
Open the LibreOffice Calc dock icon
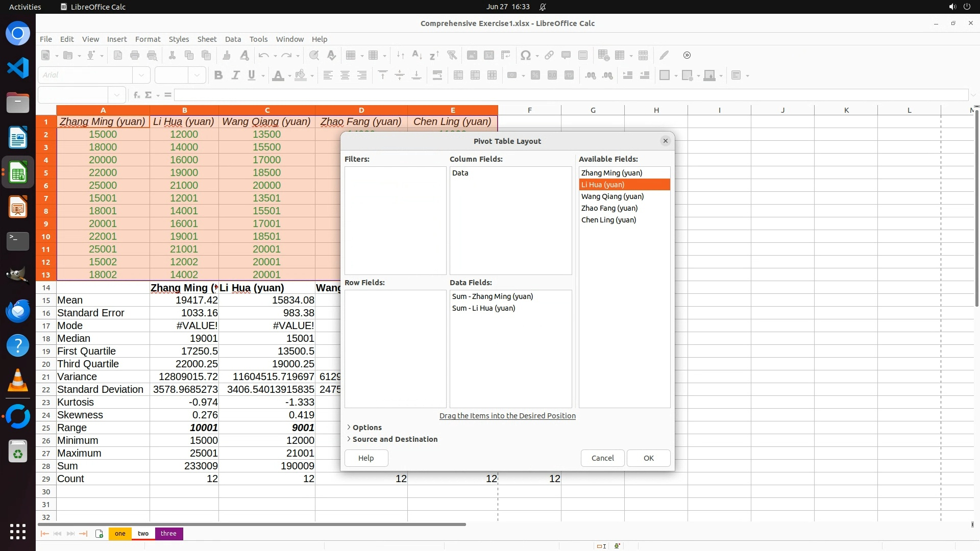18,173
